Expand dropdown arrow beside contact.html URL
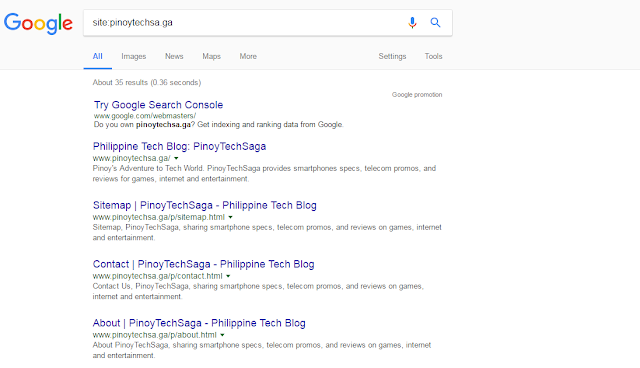Screen dimensions: 640x368 point(228,276)
